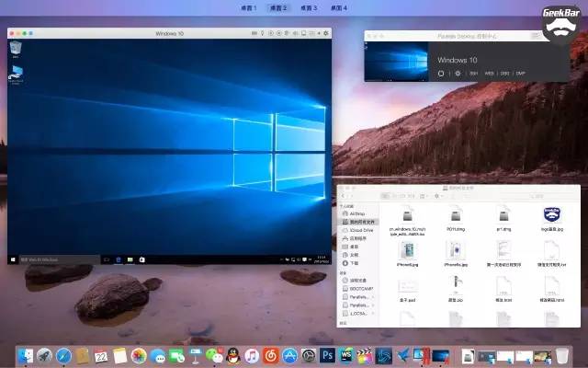Open Finder arrange-by dropdown
Screen dimensions: 588x368
tap(424, 196)
